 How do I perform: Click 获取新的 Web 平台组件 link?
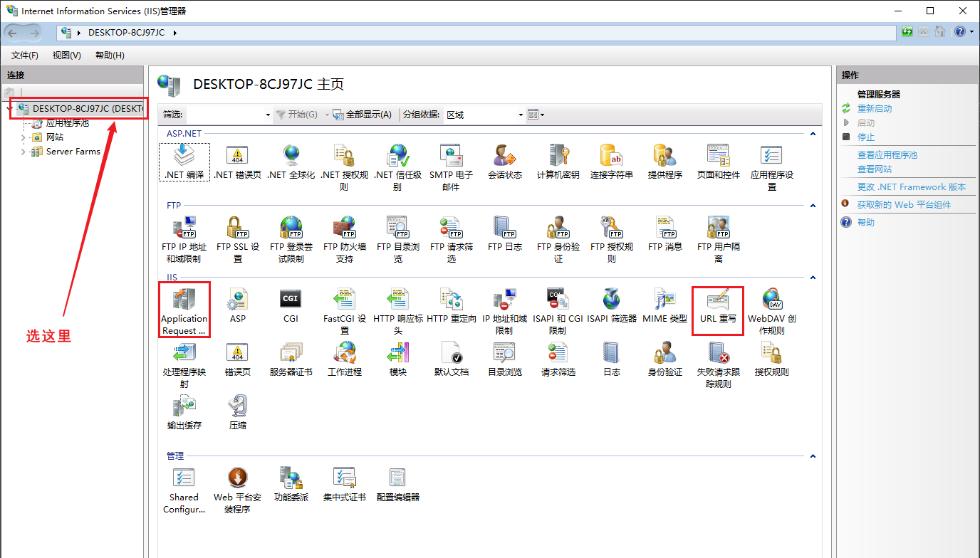[903, 205]
